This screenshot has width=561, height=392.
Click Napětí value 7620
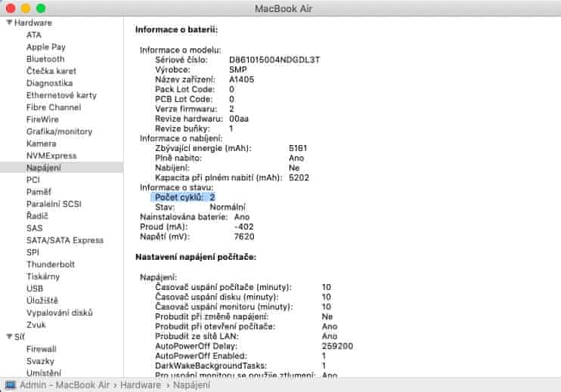coord(244,236)
